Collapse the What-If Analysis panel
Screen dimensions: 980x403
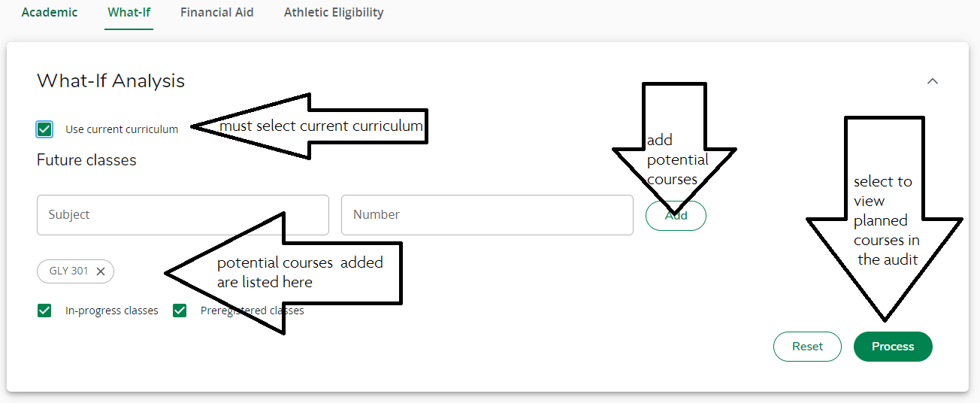pos(933,81)
